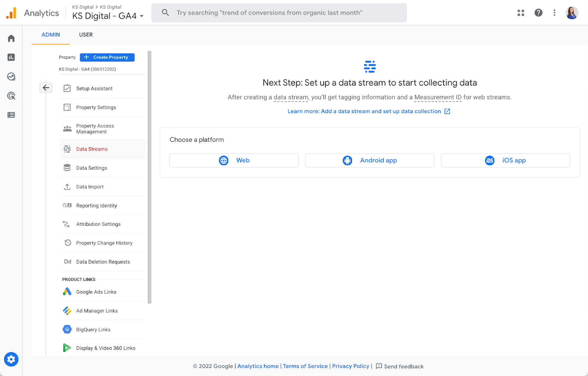588x376 pixels.
Task: Click the back arrow in property column
Action: pos(46,87)
